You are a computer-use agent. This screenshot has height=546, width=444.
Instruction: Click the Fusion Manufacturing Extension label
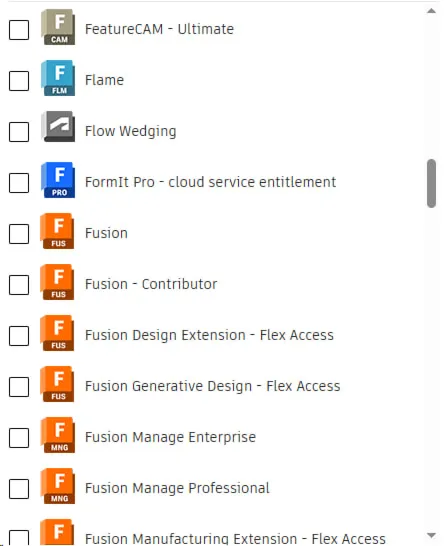coord(235,539)
